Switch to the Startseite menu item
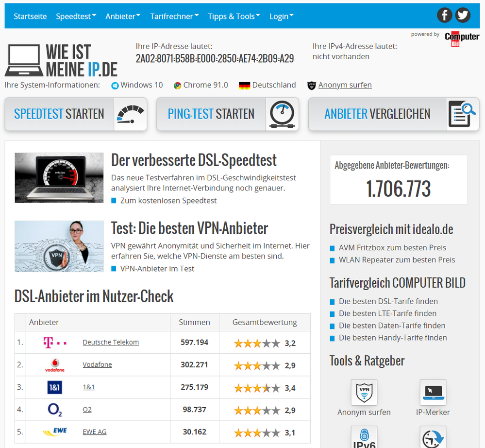 click(x=30, y=16)
